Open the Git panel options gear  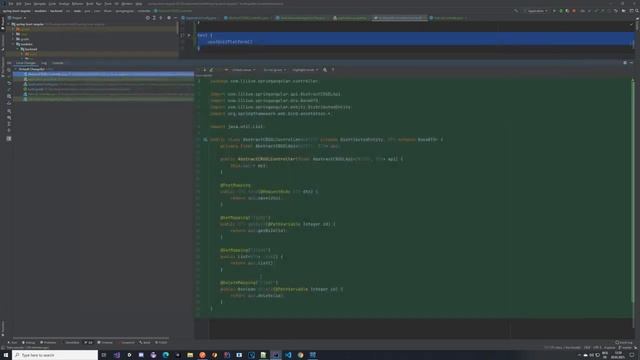pyautogui.click(x=625, y=63)
